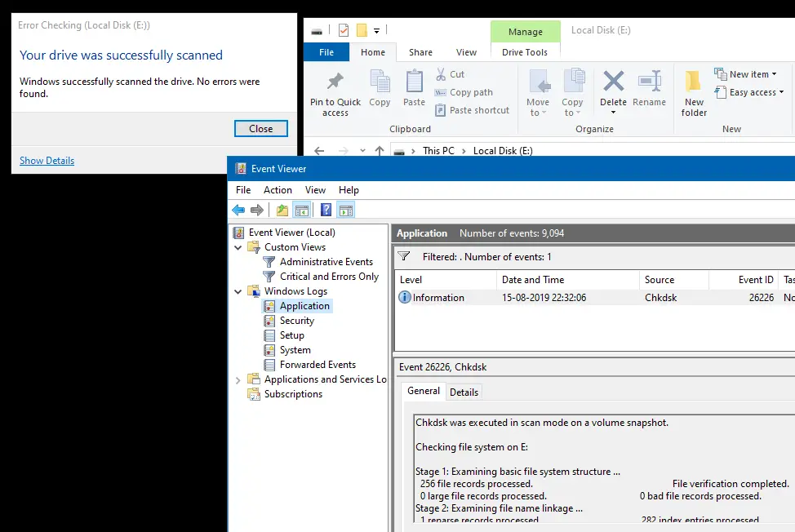The image size is (795, 532).
Task: Collapse Windows Logs tree node
Action: [238, 291]
